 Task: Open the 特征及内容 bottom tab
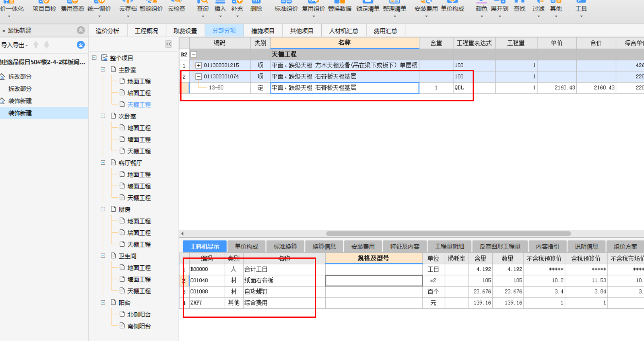[405, 246]
